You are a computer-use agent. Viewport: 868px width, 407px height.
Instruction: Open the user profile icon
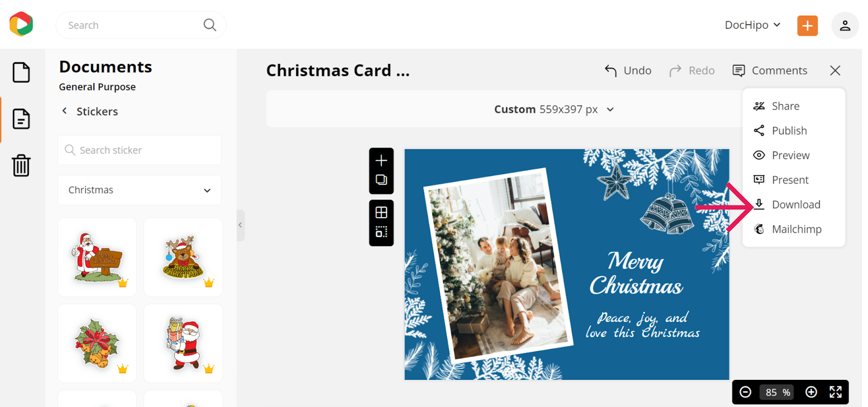pyautogui.click(x=845, y=26)
